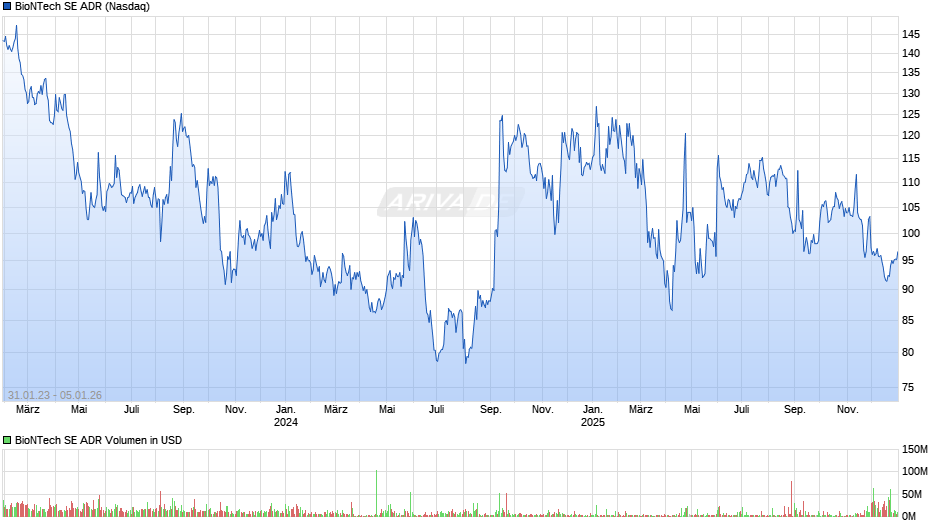Click the price peak near 147 at chart start
This screenshot has width=940, height=526.
click(x=16, y=26)
